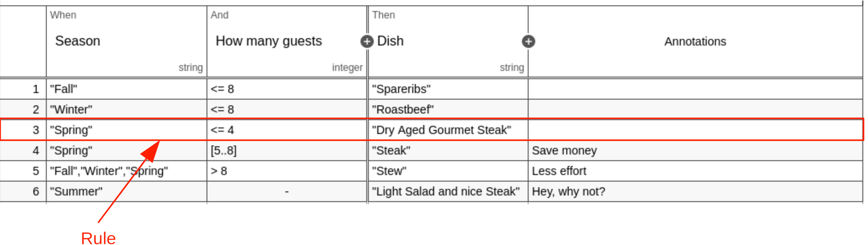Click the plus icon to add an input column
The image size is (868, 245).
367,41
